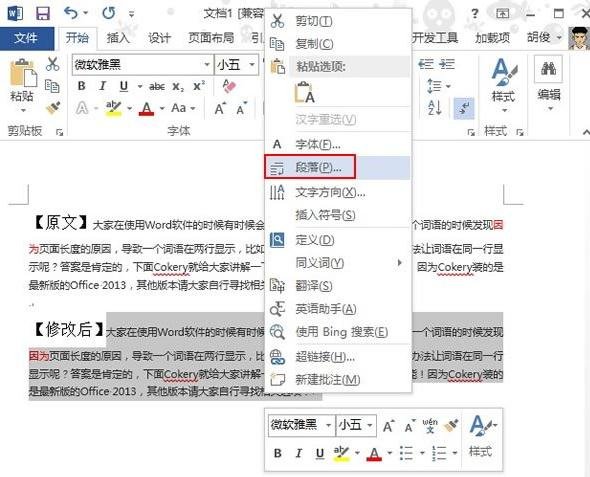Open the 文件 File tab
590x477 pixels.
point(26,38)
